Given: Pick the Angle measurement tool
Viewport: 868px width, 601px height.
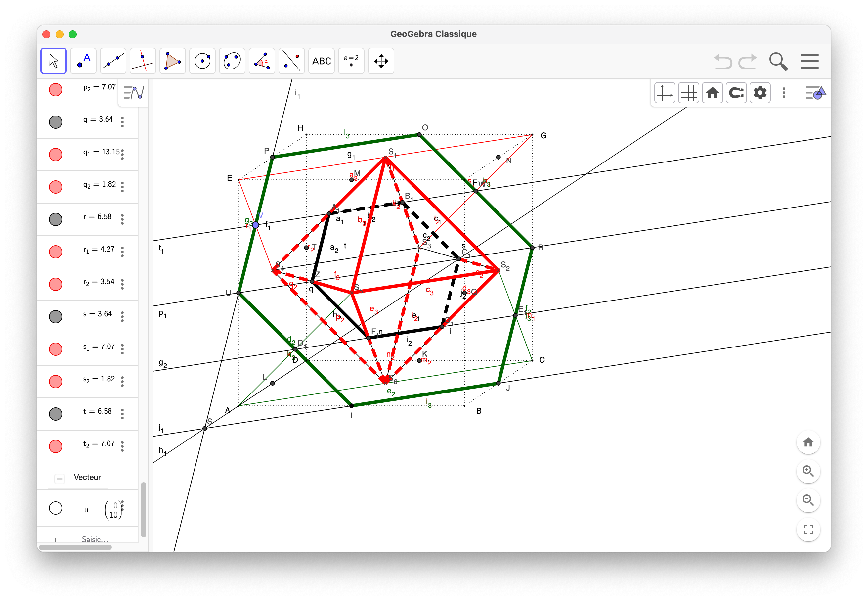Looking at the screenshot, I should click(262, 61).
